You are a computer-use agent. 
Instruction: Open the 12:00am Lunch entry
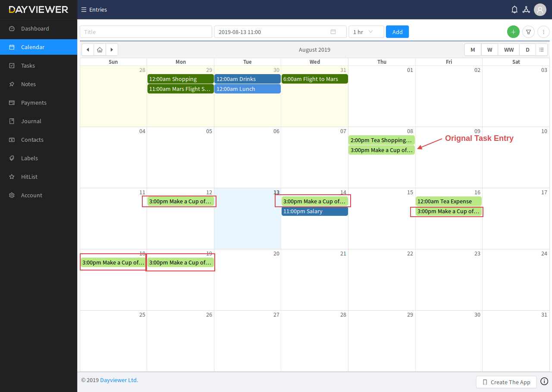pyautogui.click(x=248, y=89)
